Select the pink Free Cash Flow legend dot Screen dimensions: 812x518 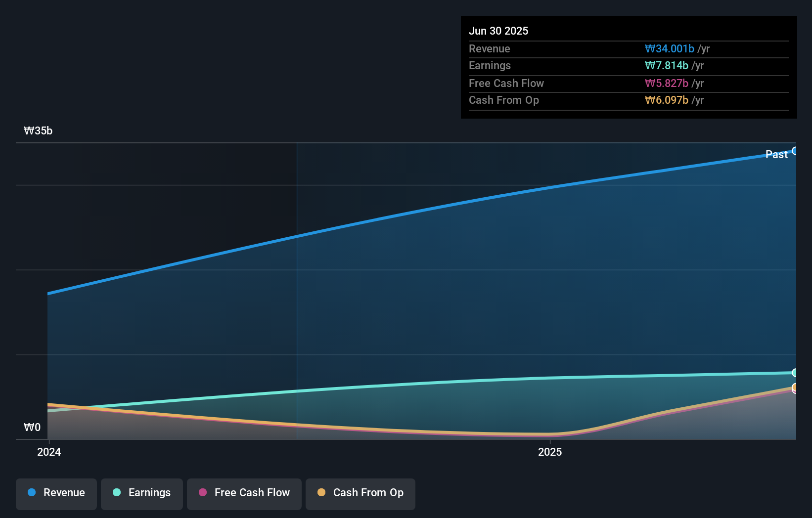click(202, 492)
